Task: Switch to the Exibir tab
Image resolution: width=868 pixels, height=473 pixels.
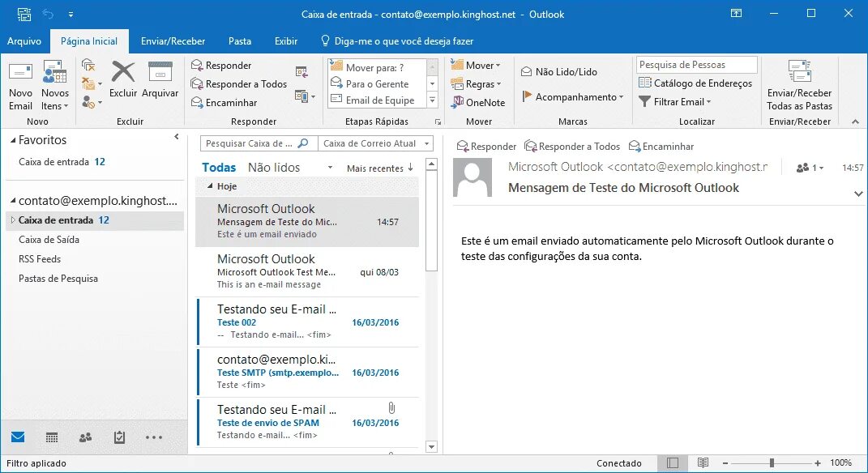Action: point(286,41)
